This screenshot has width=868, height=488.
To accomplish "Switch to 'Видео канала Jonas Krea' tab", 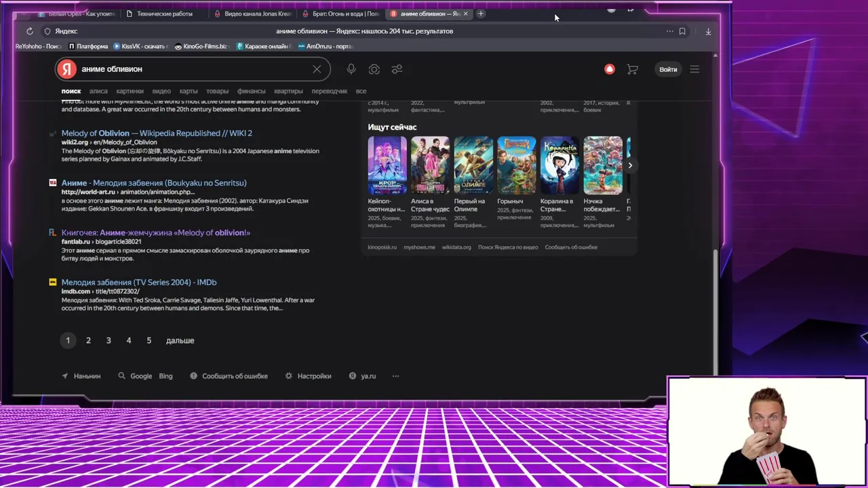I will 253,14.
